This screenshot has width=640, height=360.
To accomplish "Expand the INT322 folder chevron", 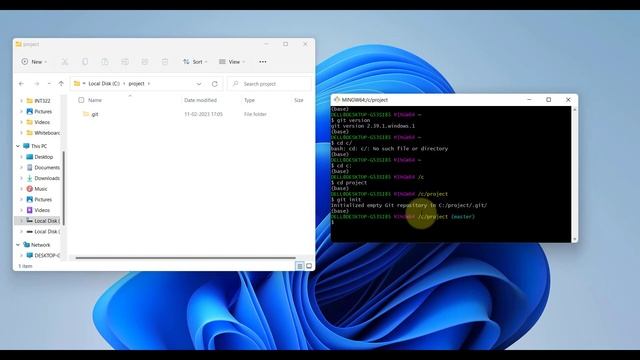I will pos(22,100).
